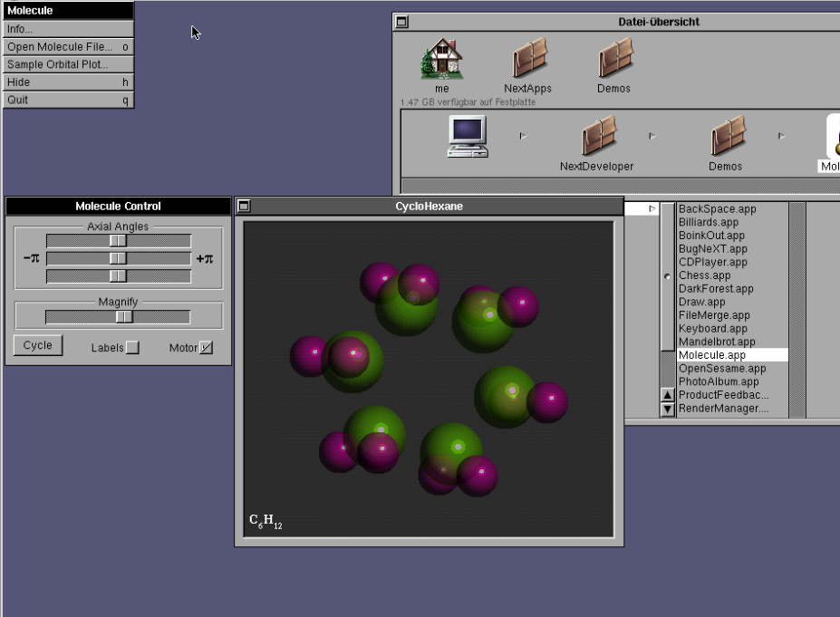840x617 pixels.
Task: Select the computer icon in path browser
Action: (x=467, y=137)
